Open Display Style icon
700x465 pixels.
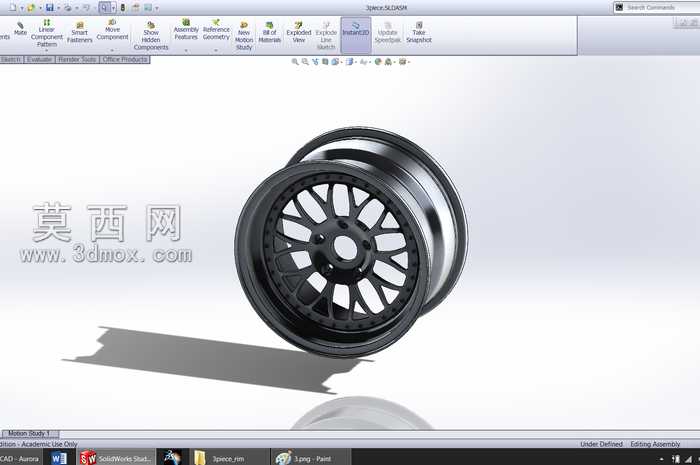(x=350, y=62)
